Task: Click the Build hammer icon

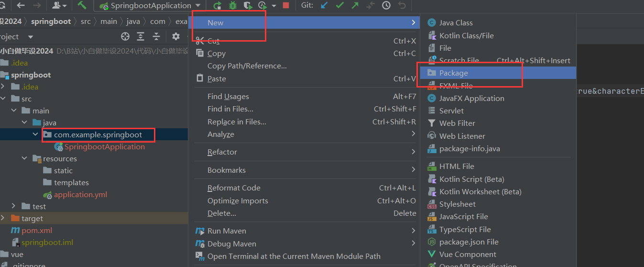Action: [x=82, y=5]
